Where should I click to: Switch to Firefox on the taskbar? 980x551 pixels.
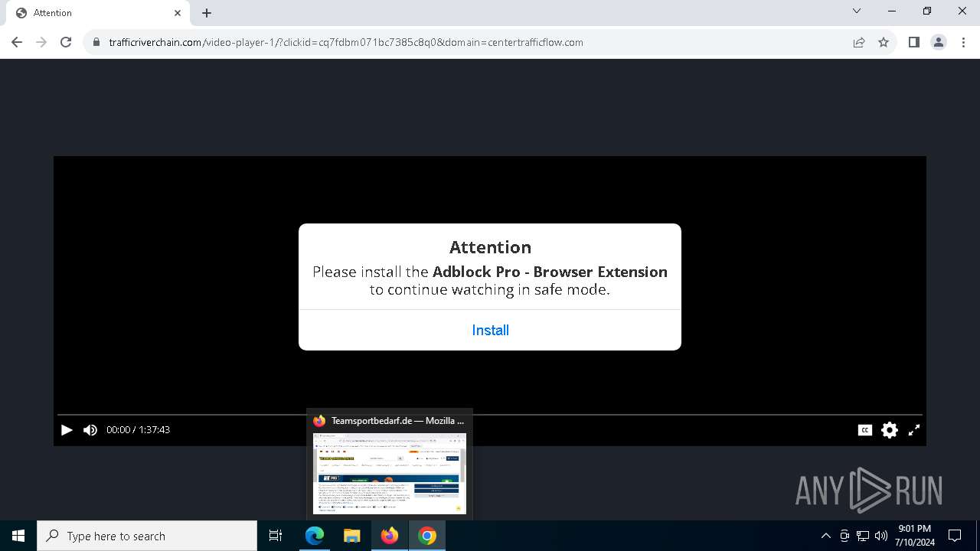[390, 536]
